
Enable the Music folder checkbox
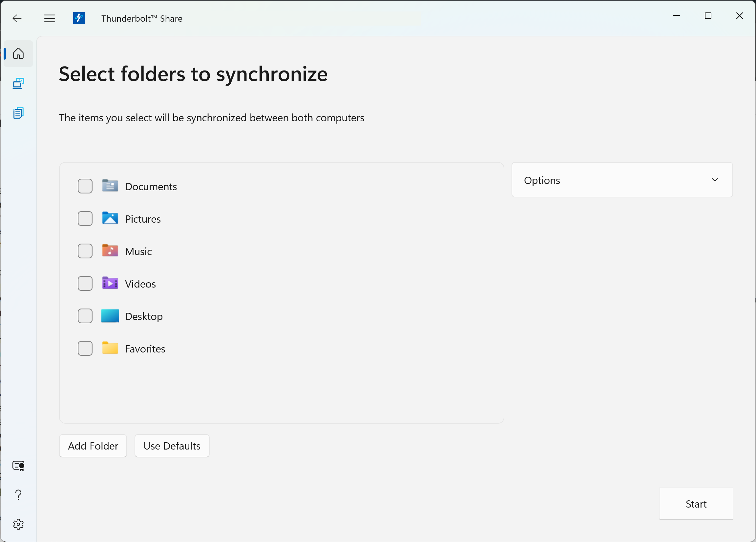pyautogui.click(x=85, y=251)
